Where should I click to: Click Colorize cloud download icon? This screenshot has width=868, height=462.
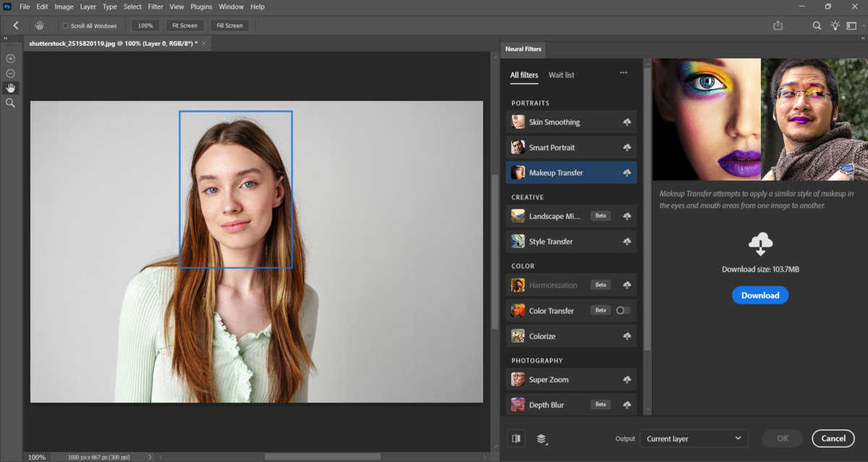(x=627, y=336)
